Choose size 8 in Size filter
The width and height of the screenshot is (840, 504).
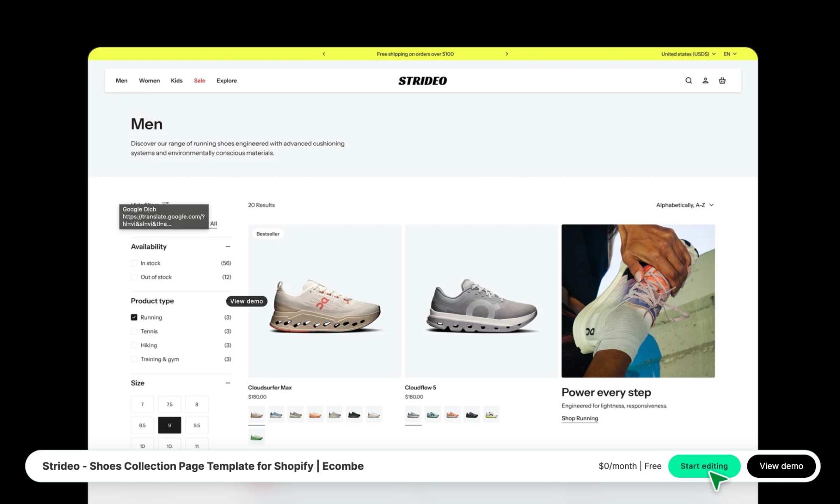196,405
